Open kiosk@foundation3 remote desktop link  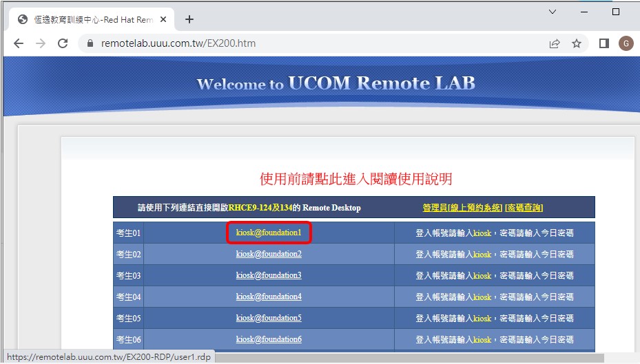(269, 275)
